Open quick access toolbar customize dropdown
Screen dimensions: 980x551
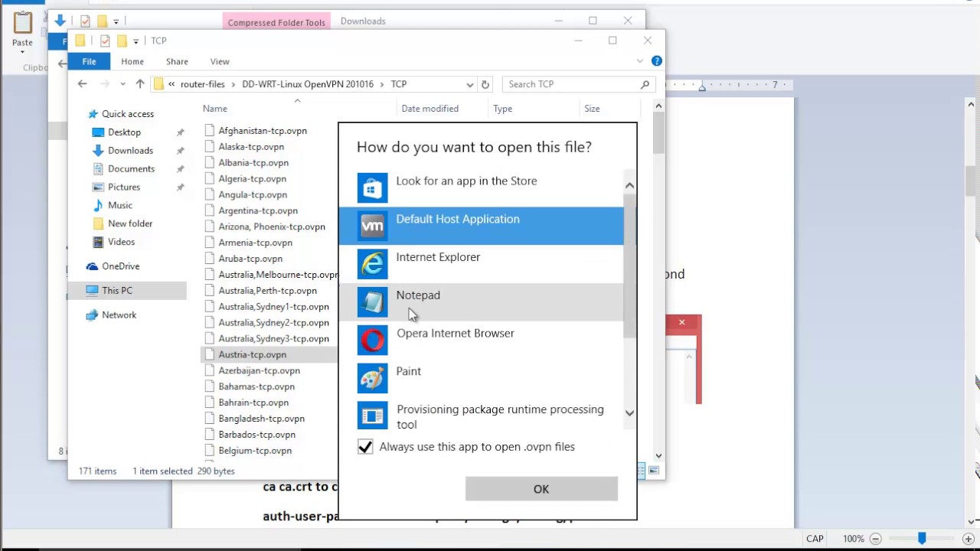click(x=136, y=41)
